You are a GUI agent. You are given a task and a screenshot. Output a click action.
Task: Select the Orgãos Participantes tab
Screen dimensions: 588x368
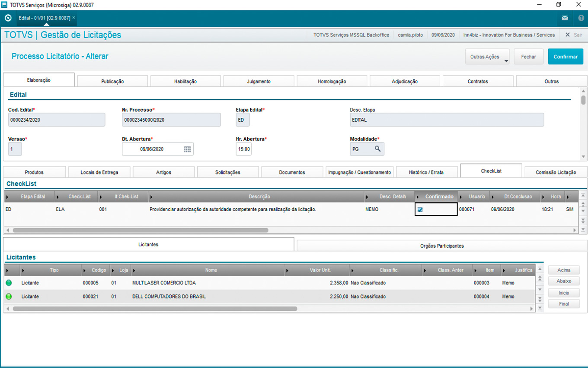pyautogui.click(x=441, y=245)
